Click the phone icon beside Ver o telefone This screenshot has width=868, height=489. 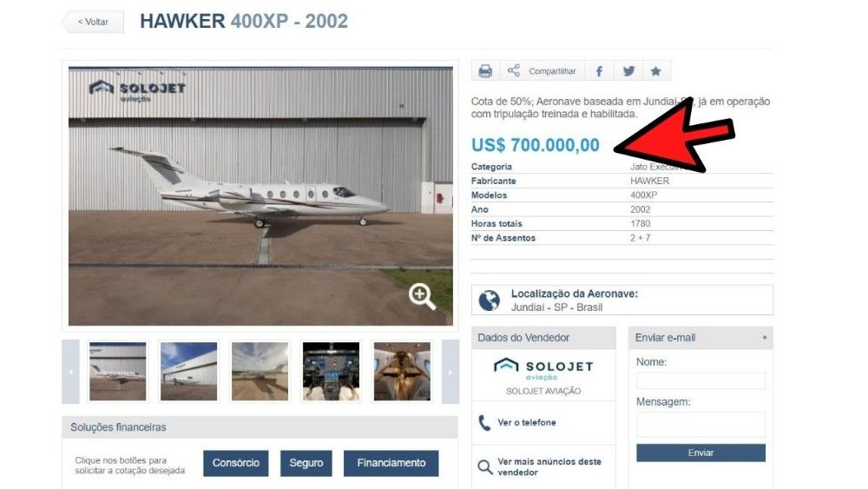pyautogui.click(x=484, y=423)
